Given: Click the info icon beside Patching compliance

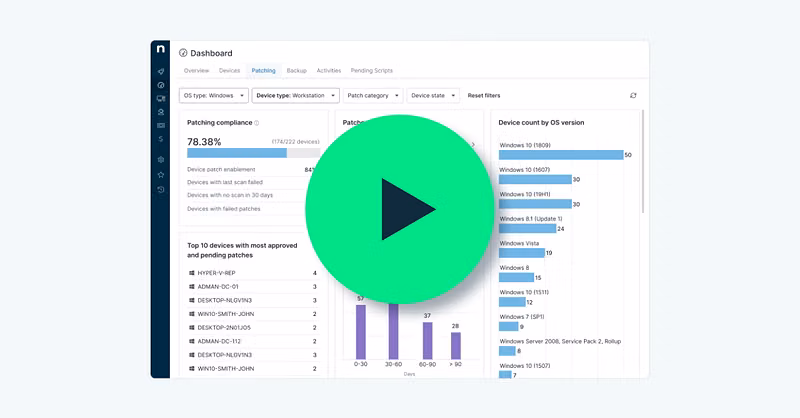Looking at the screenshot, I should coord(256,123).
